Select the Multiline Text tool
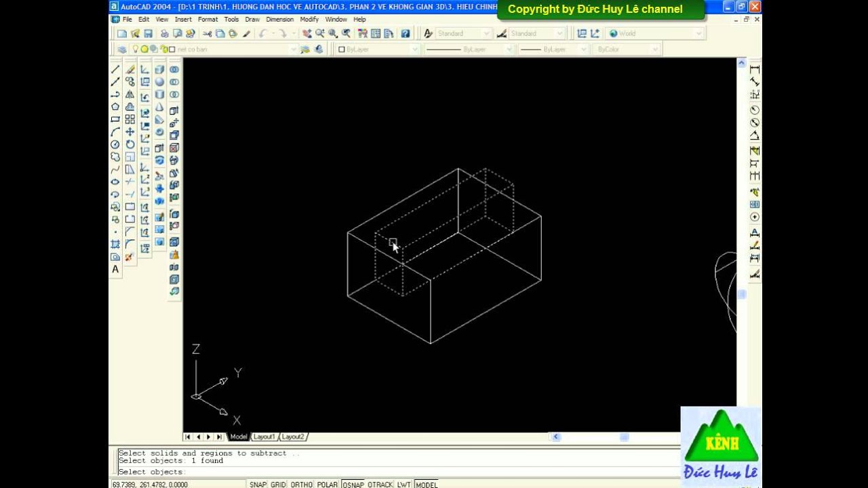The width and height of the screenshot is (868, 488). (x=115, y=269)
